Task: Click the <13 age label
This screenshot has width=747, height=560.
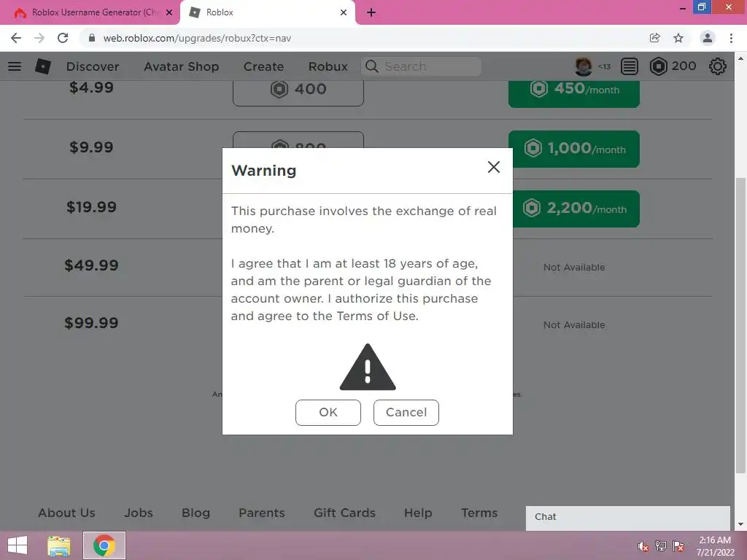Action: pyautogui.click(x=604, y=66)
